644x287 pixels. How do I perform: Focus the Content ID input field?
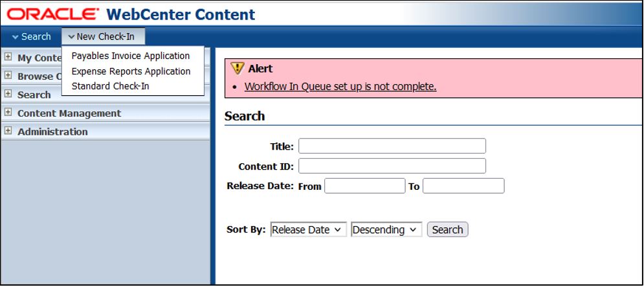[x=392, y=166]
